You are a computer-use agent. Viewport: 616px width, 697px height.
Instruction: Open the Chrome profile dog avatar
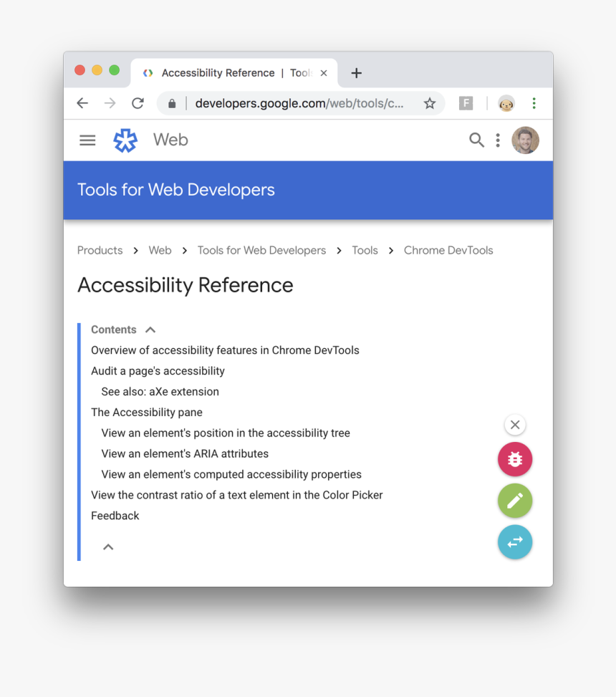[506, 104]
